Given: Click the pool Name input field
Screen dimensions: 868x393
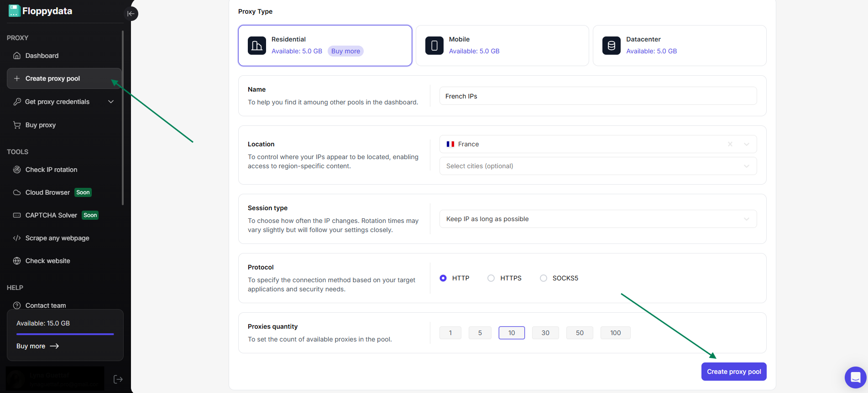Looking at the screenshot, I should tap(598, 96).
